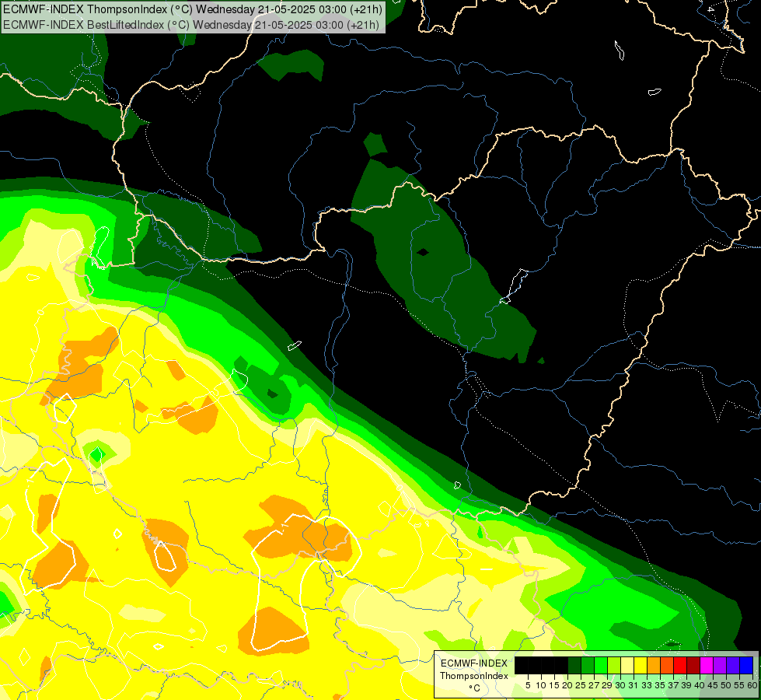Click the legend tick value 29
Viewport: 761px width, 700px height.
coord(607,685)
